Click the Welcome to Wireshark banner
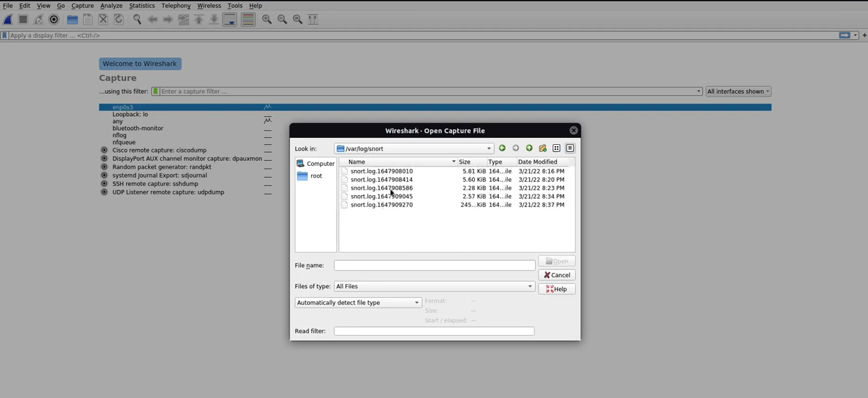Viewport: 868px width, 398px height. (x=140, y=64)
